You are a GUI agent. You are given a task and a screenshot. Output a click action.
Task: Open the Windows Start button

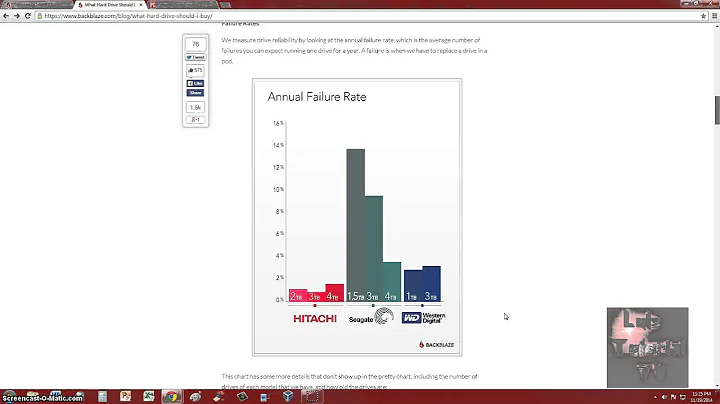point(9,396)
